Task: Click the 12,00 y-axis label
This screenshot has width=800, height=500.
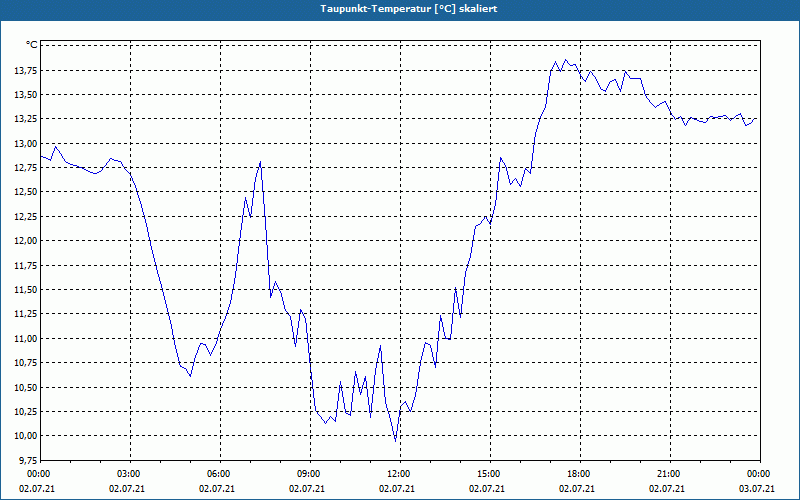Action: (25, 241)
